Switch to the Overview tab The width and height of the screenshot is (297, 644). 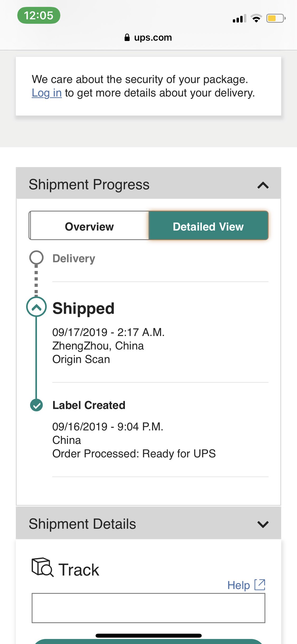[x=89, y=227]
